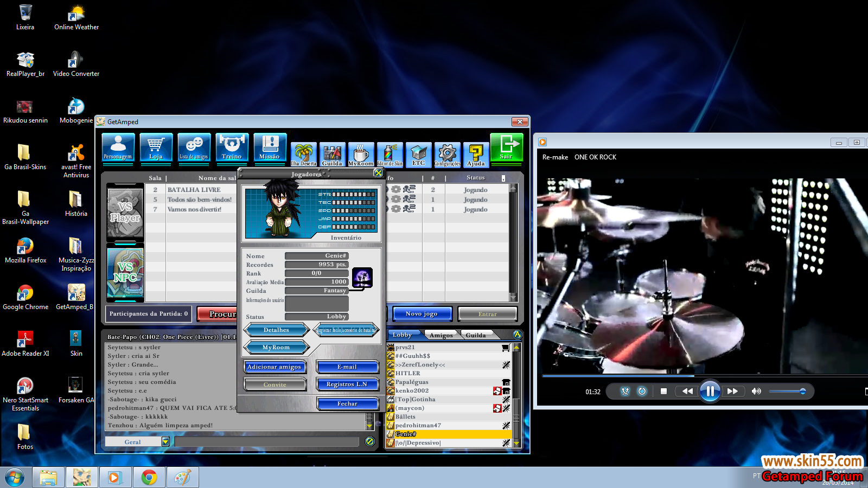This screenshot has height=488, width=868.
Task: Open Google Chrome from the taskbar
Action: [x=149, y=477]
